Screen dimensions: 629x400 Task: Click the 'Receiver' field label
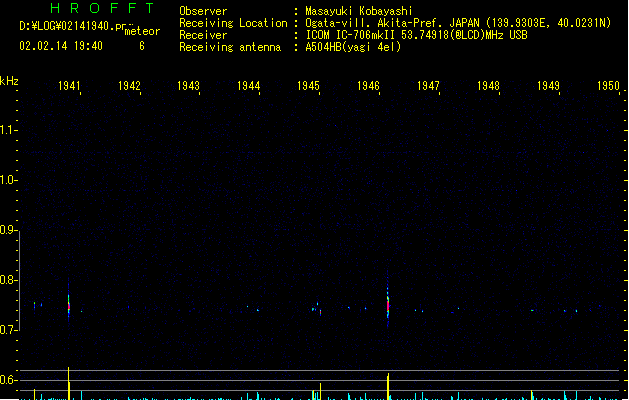point(203,35)
